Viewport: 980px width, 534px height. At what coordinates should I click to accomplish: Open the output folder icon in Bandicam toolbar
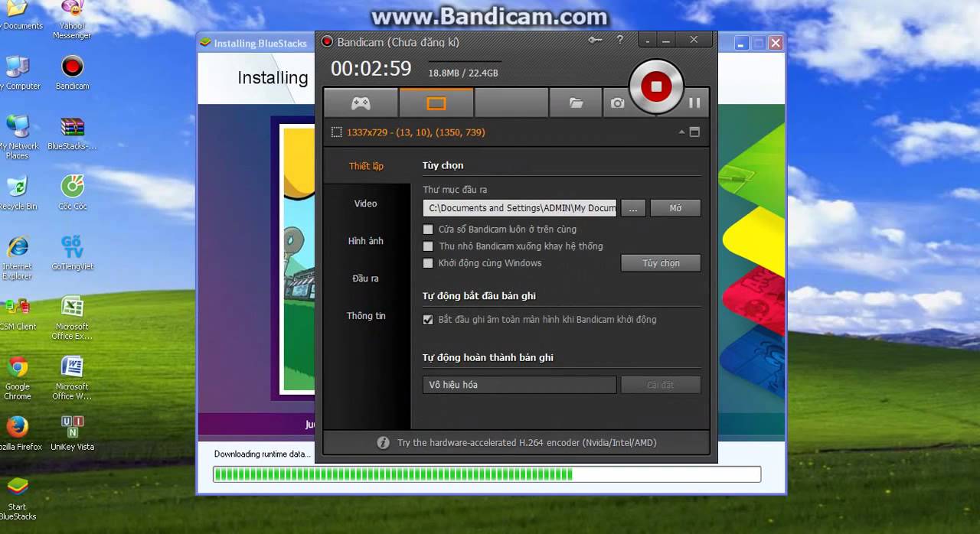577,103
